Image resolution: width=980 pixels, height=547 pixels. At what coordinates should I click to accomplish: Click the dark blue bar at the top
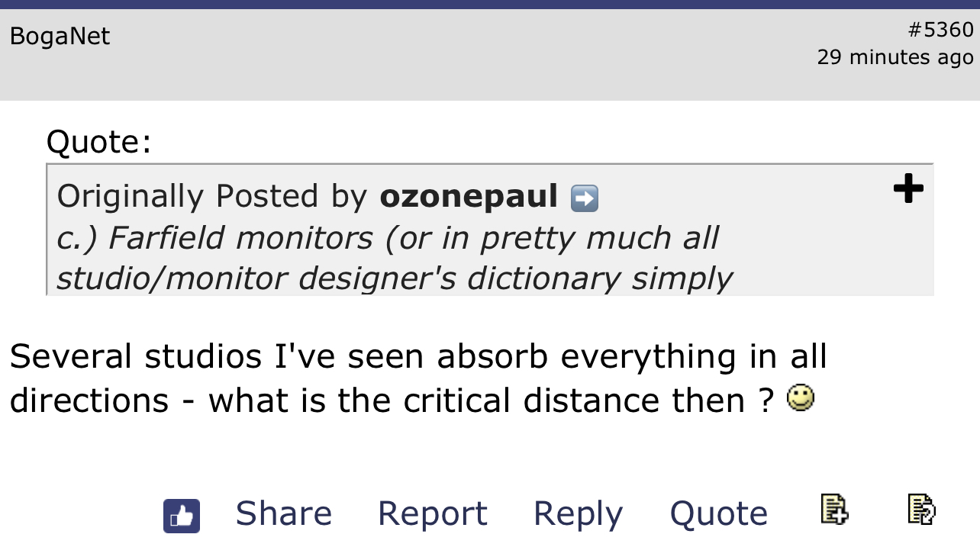coord(490,4)
